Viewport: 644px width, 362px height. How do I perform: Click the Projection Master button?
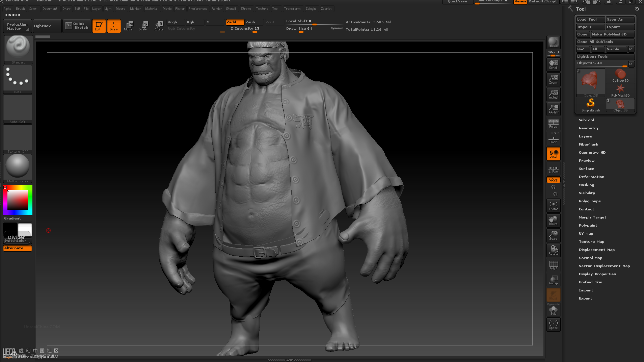[18, 26]
